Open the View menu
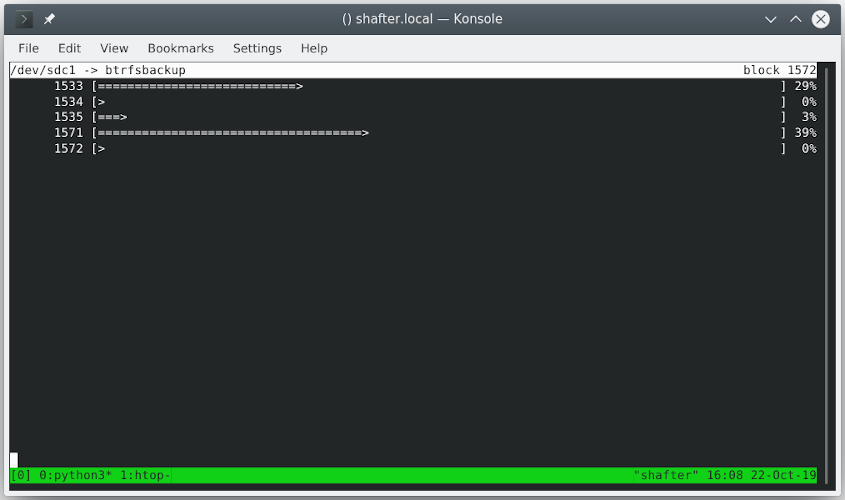This screenshot has width=845, height=500. (x=114, y=48)
